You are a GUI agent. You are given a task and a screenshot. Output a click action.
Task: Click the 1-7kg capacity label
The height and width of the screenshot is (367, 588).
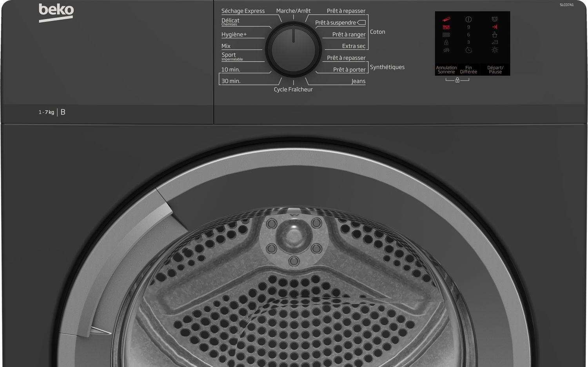(x=46, y=112)
